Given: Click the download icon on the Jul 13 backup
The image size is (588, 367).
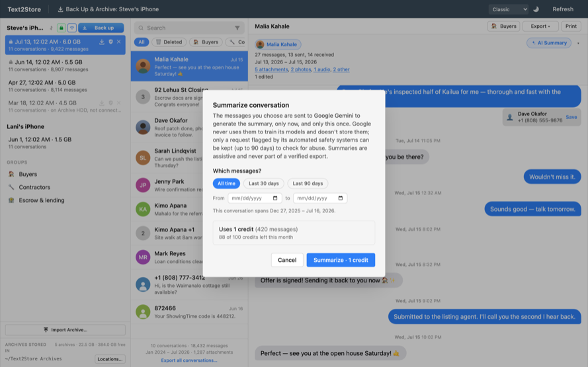Looking at the screenshot, I should click(102, 42).
